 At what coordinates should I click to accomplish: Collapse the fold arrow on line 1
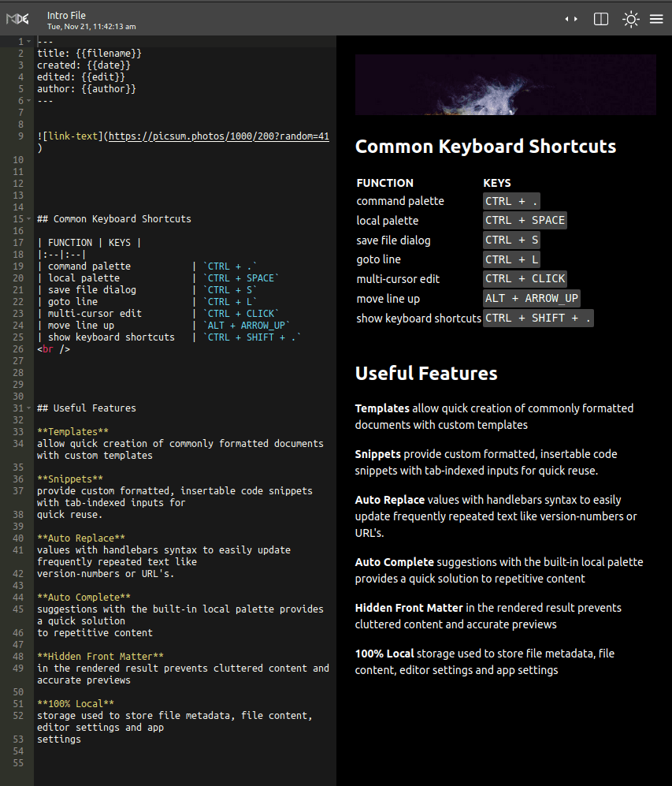29,41
